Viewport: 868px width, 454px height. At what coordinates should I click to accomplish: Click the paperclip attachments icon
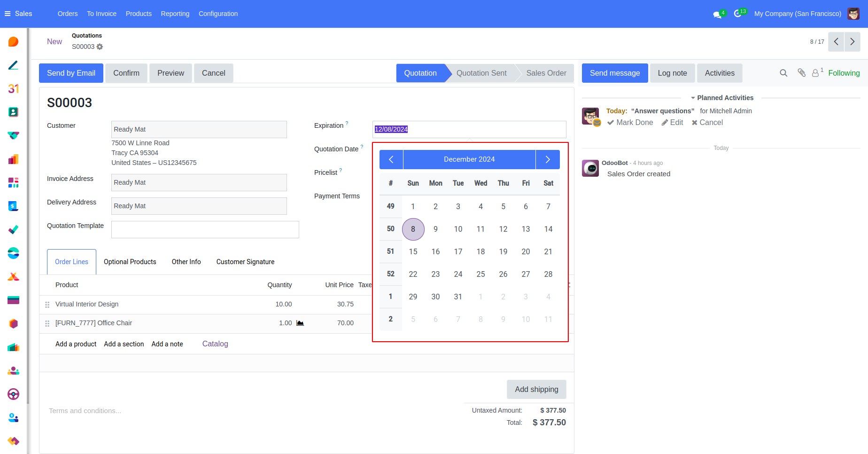(x=802, y=73)
